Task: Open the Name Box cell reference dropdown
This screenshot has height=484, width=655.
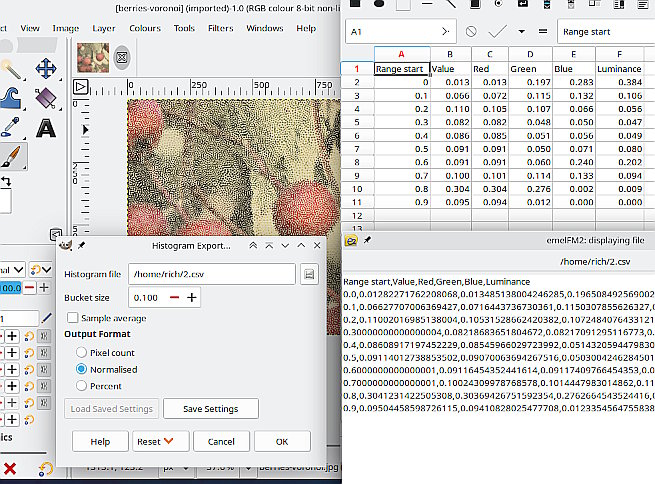Action: click(x=446, y=32)
